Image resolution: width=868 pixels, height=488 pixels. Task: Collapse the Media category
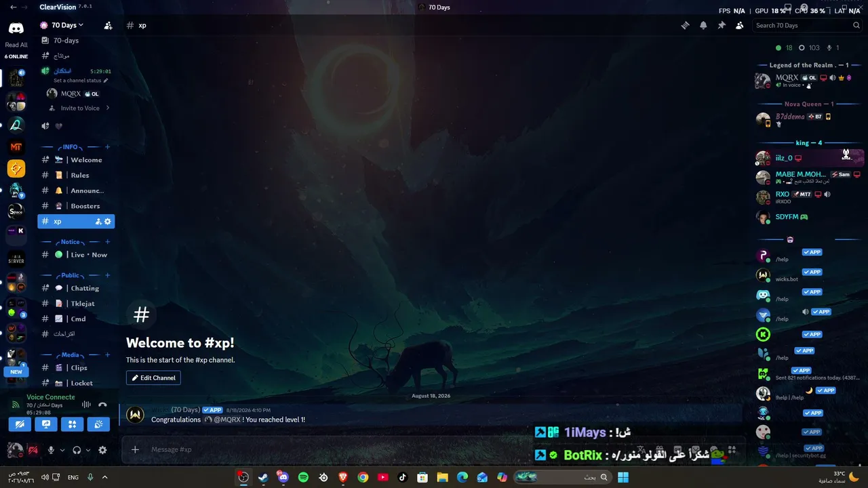pyautogui.click(x=71, y=355)
